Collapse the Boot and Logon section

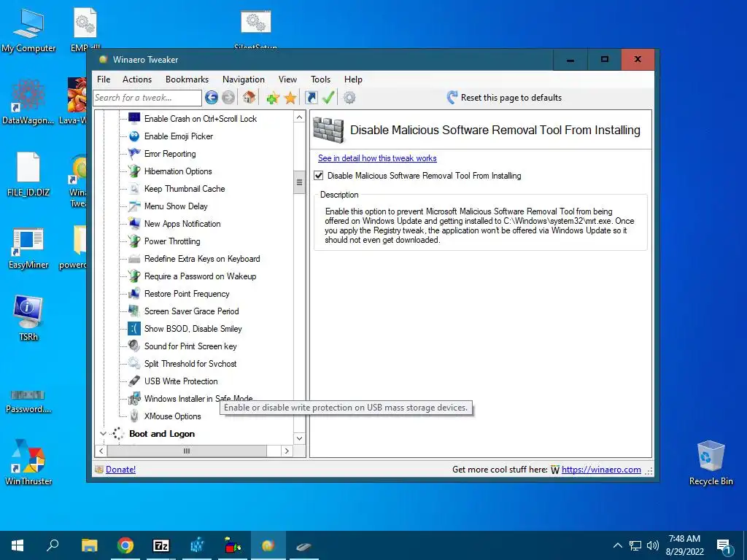(103, 434)
